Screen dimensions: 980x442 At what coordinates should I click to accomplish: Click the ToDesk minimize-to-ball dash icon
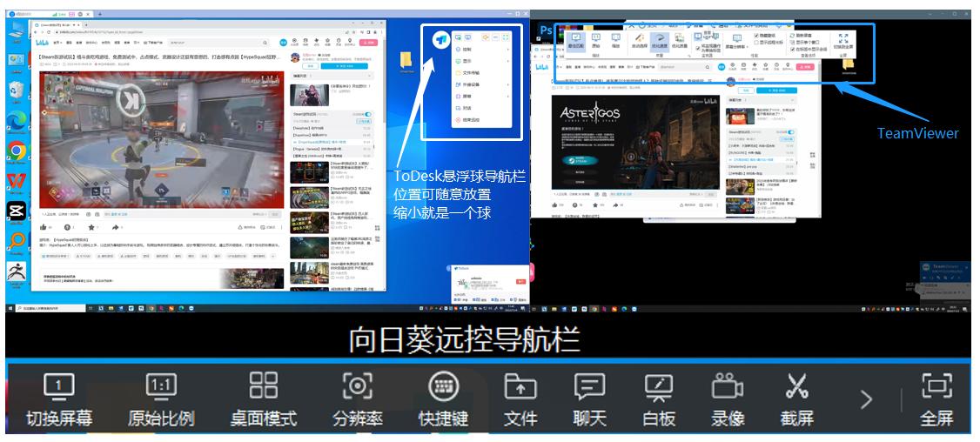[x=495, y=37]
